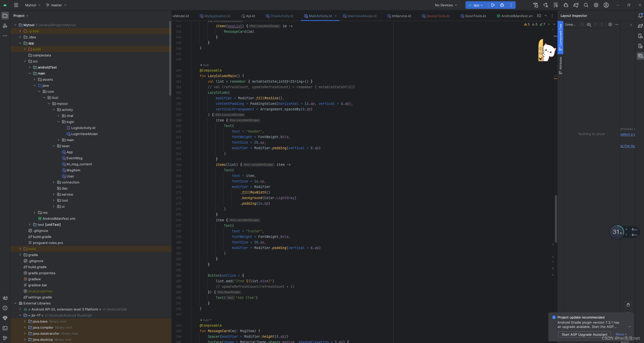The width and height of the screenshot is (644, 343).
Task: Open IDE Settings via the gear icon
Action: tap(596, 5)
